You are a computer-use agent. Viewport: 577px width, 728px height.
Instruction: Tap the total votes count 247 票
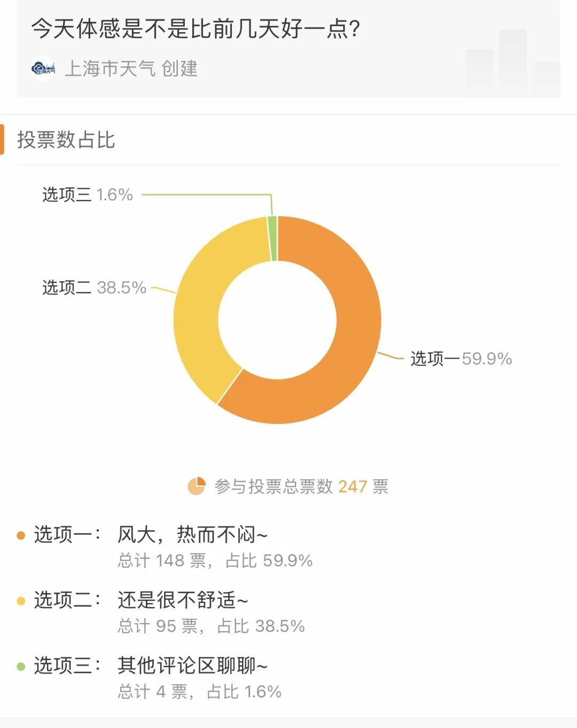click(363, 486)
